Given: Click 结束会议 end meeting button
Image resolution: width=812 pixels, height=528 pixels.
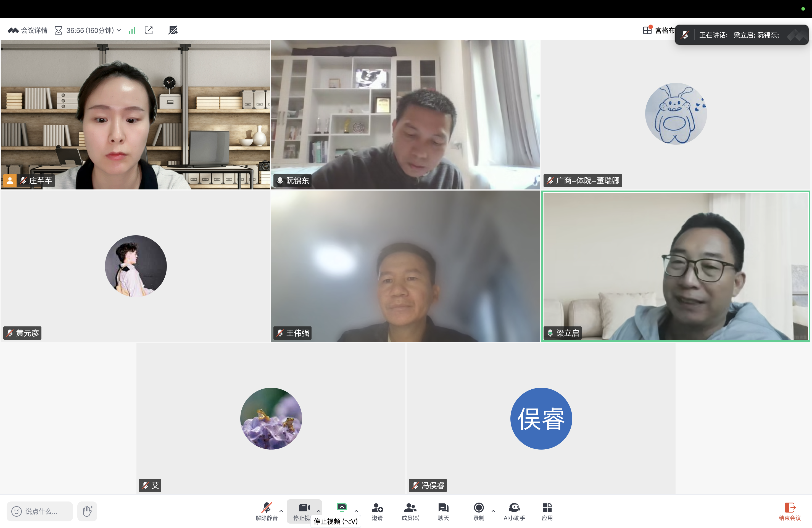Looking at the screenshot, I should tap(789, 511).
